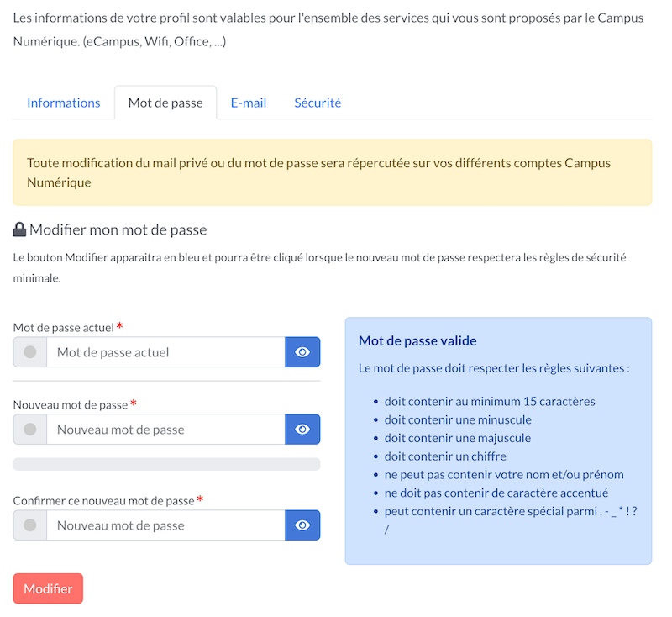Click the red Modifier button

48,588
